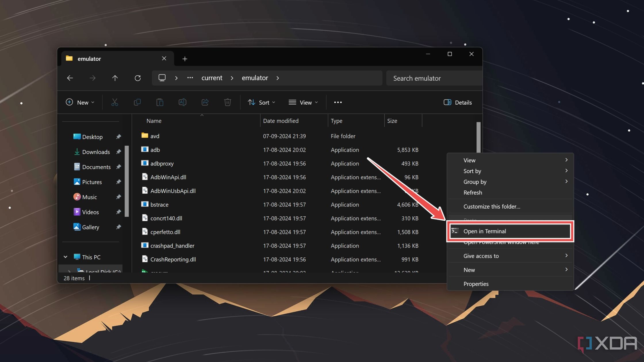
Task: Expand the This PC tree item
Action: tap(65, 257)
